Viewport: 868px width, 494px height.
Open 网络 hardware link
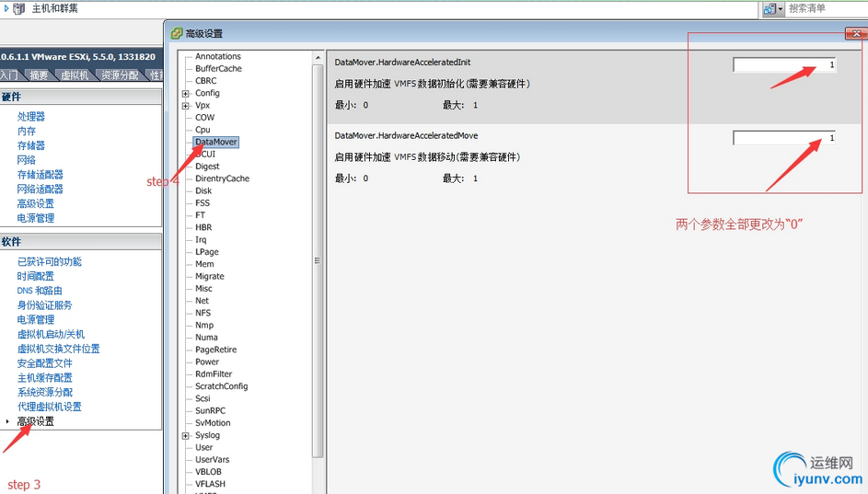[26, 160]
